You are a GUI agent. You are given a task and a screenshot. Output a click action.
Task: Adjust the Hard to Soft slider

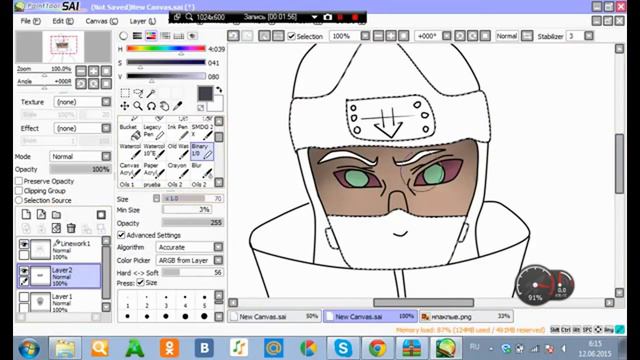click(193, 272)
